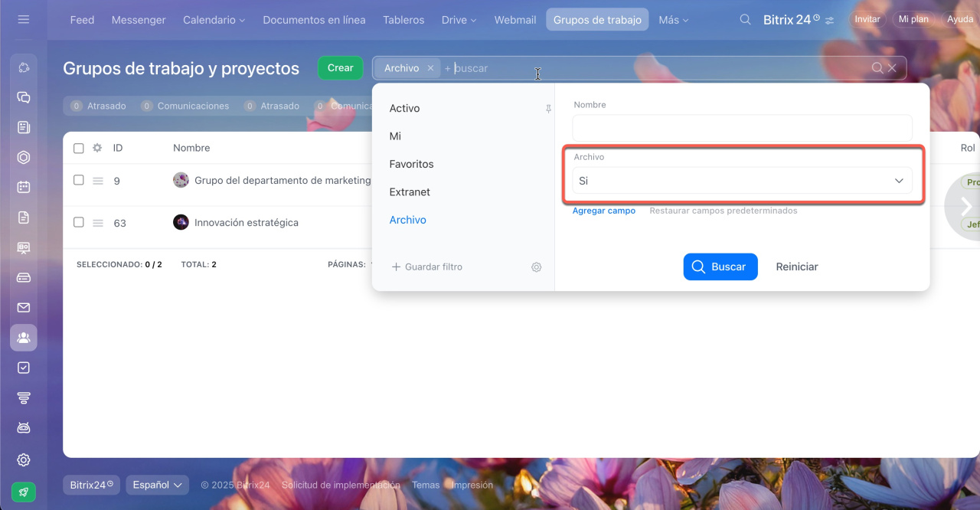Open Documentos en línea tab
The height and width of the screenshot is (510, 980).
tap(314, 20)
